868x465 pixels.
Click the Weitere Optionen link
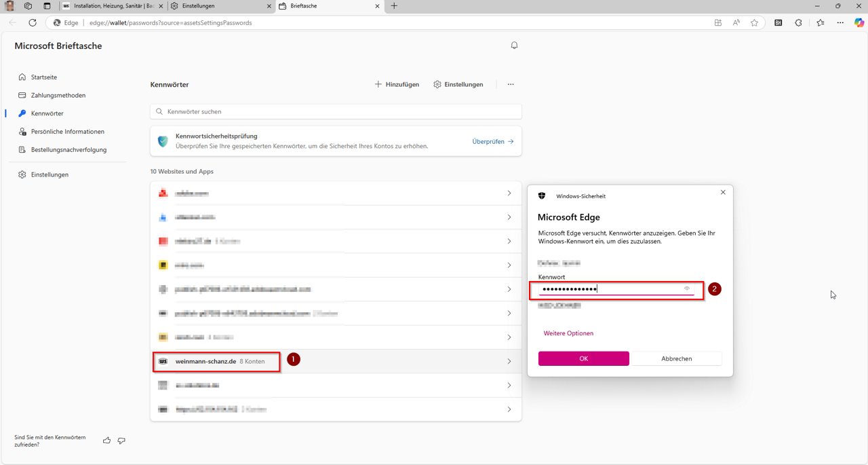pos(568,333)
